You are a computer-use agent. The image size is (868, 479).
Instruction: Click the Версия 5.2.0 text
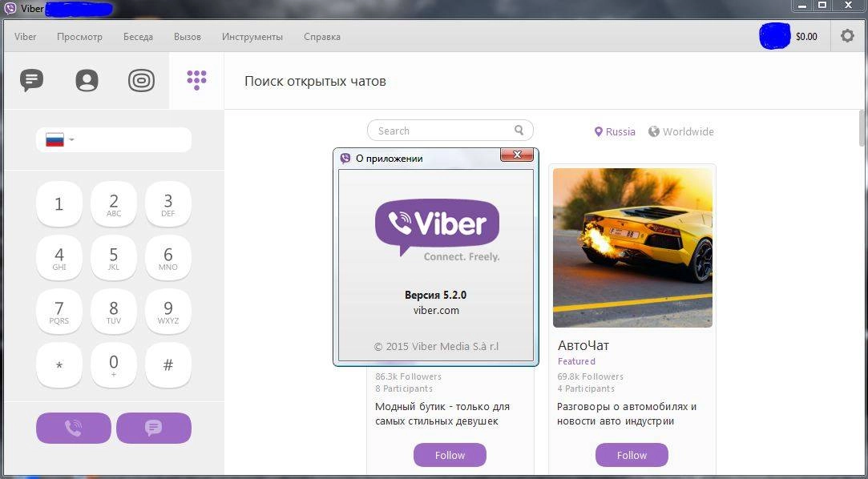pyautogui.click(x=436, y=295)
